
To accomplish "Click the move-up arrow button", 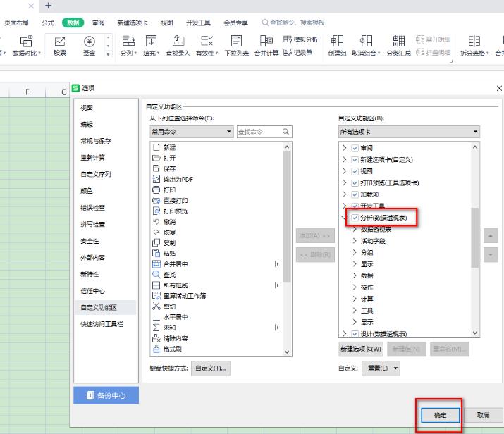I will (x=491, y=235).
